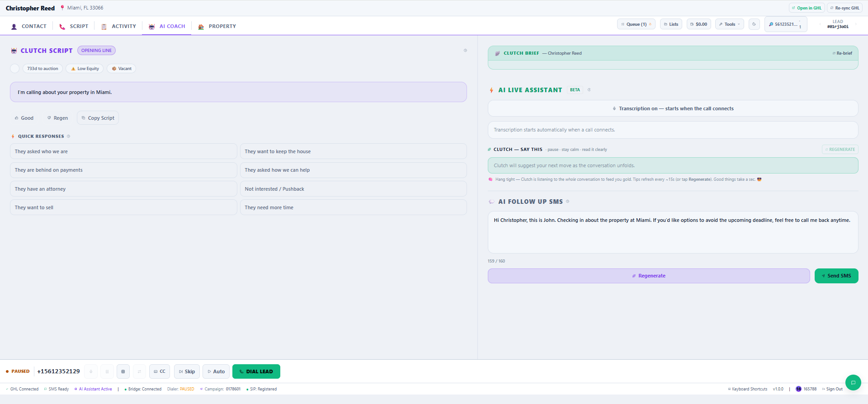
Task: Click the opening line script text box
Action: coord(238,92)
